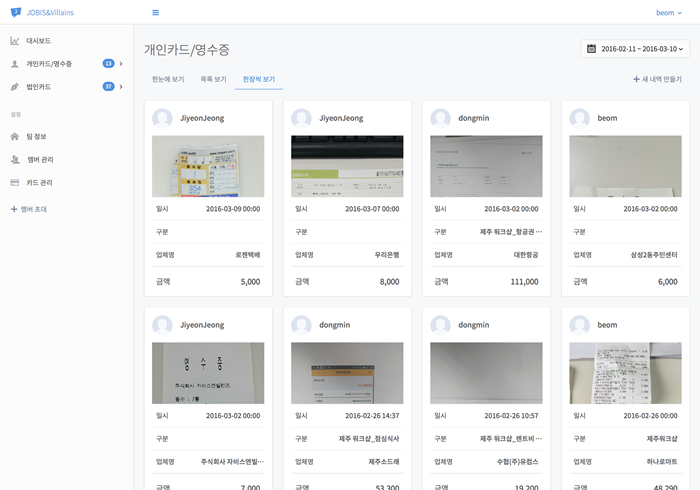Image resolution: width=700 pixels, height=490 pixels.
Task: Click the JOBIS&Villains logo icon
Action: (x=16, y=12)
